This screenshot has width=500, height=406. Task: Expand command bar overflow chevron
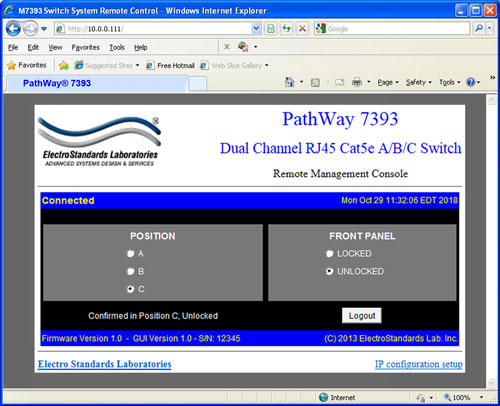tap(492, 77)
